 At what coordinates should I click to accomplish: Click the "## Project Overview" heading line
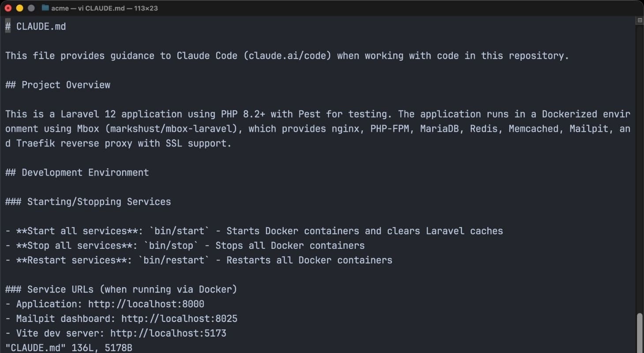(x=58, y=85)
